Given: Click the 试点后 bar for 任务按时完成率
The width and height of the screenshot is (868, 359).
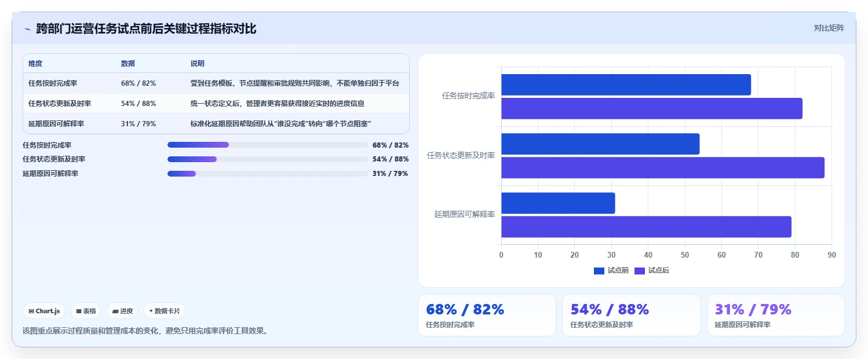Looking at the screenshot, I should point(652,108).
